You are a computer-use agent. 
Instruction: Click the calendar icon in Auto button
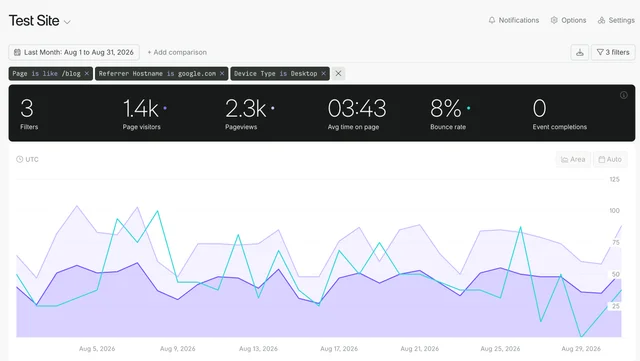tap(602, 160)
